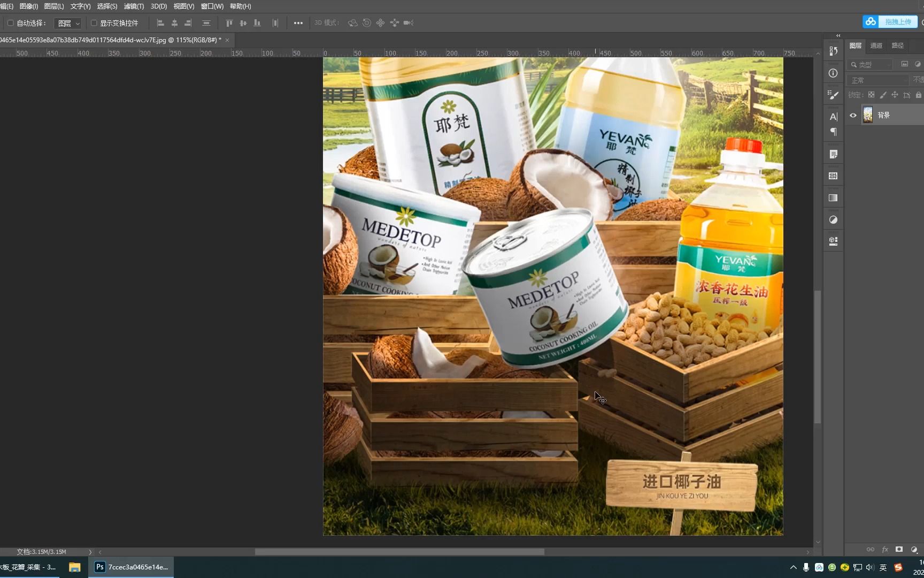The image size is (924, 578).
Task: Click align bottom edges icon
Action: click(x=257, y=23)
